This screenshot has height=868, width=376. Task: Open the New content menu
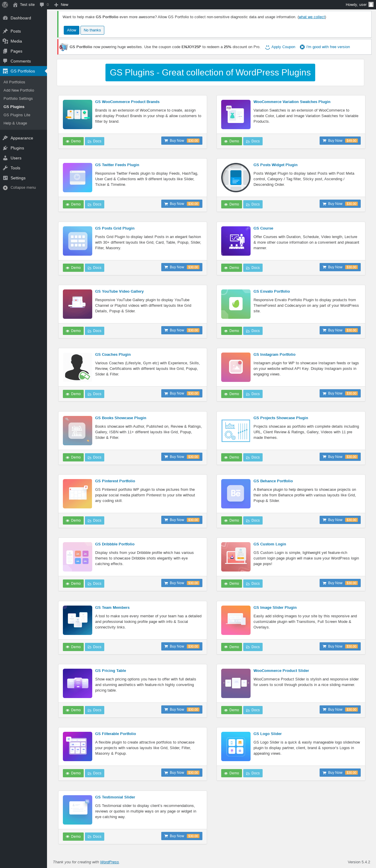61,5
